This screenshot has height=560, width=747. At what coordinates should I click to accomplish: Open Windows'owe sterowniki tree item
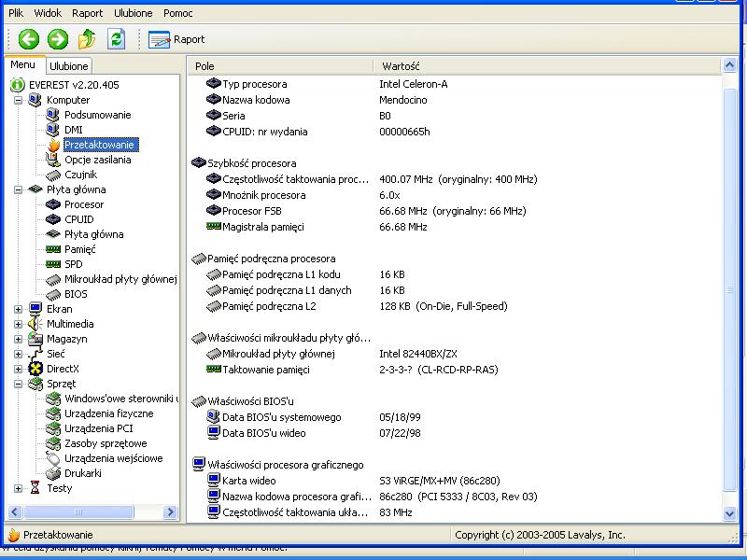[112, 399]
